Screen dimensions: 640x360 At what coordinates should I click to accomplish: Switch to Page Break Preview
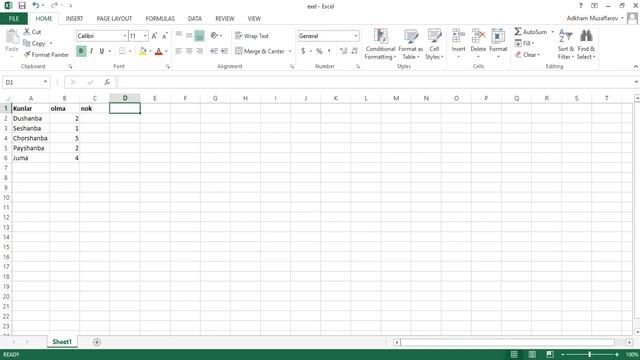click(550, 354)
